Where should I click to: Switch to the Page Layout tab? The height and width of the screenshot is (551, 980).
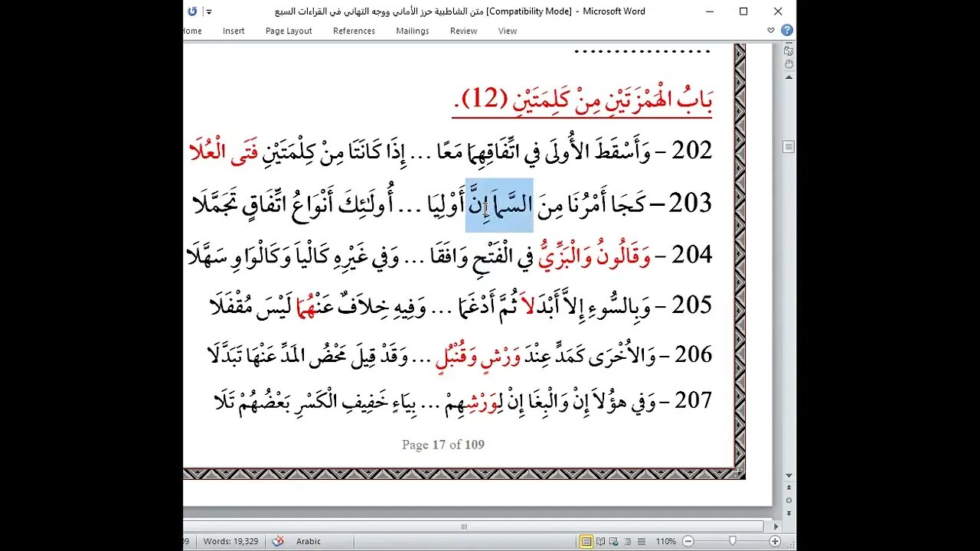click(289, 31)
